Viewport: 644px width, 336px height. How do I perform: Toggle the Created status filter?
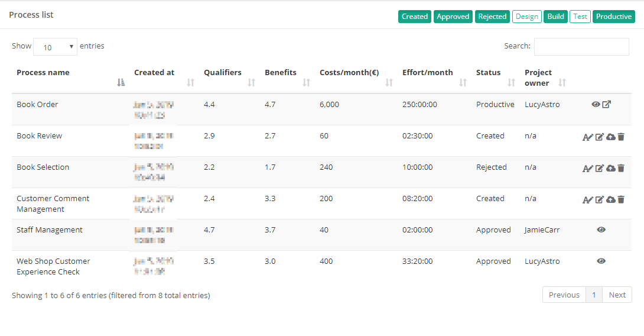click(414, 17)
